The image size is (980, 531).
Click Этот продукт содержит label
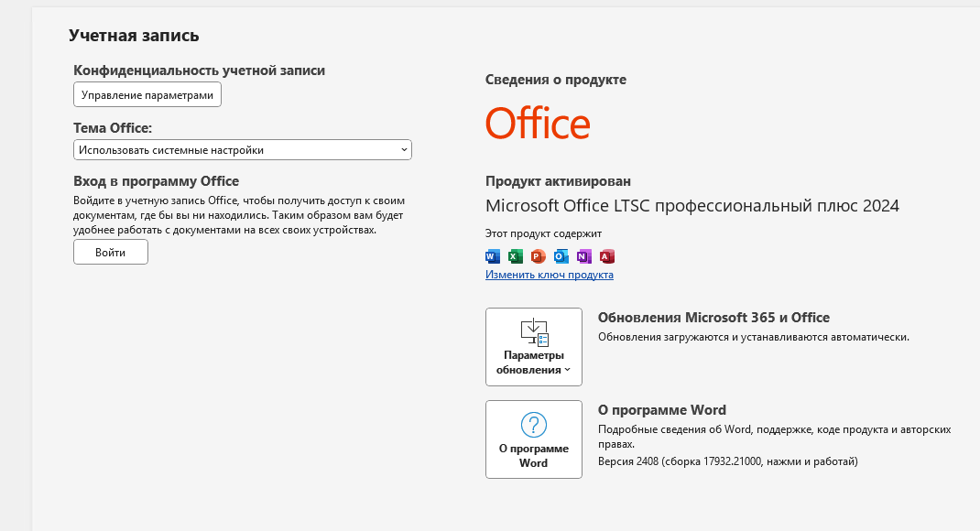544,233
